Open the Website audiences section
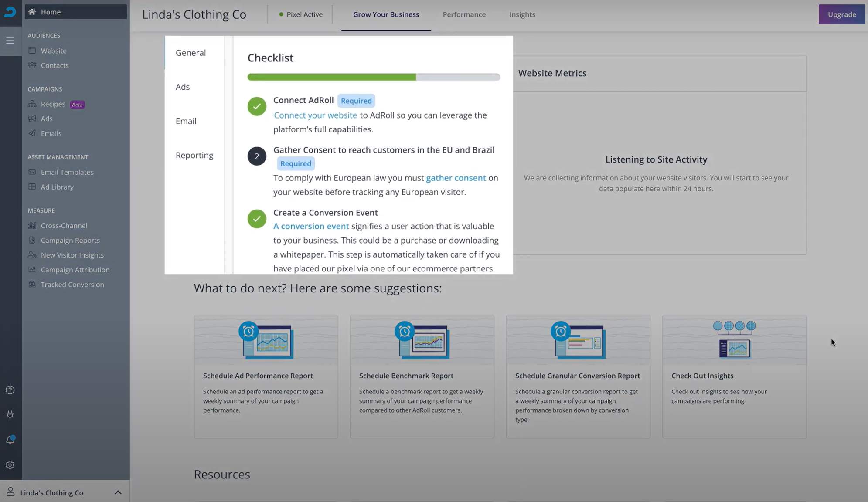Image resolution: width=868 pixels, height=502 pixels. coord(53,51)
